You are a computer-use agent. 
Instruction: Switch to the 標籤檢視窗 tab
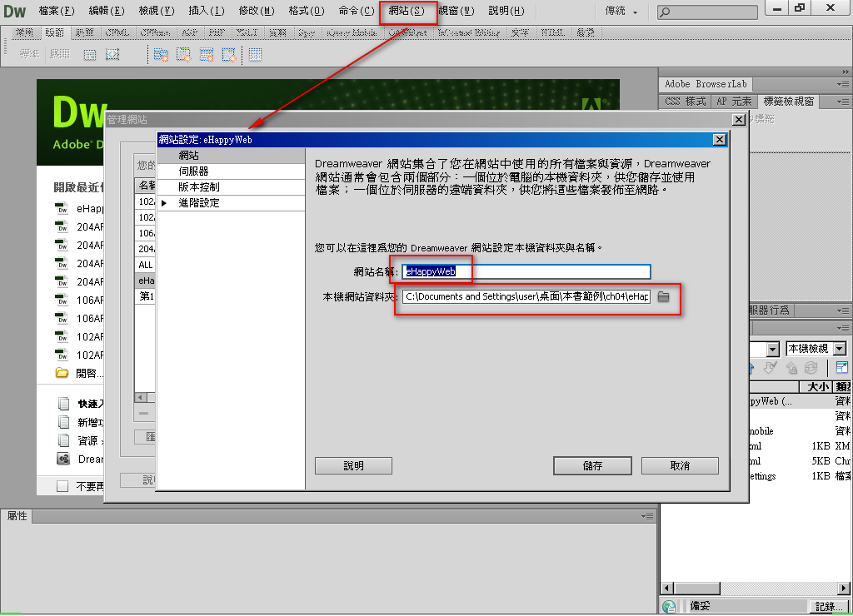(x=789, y=102)
